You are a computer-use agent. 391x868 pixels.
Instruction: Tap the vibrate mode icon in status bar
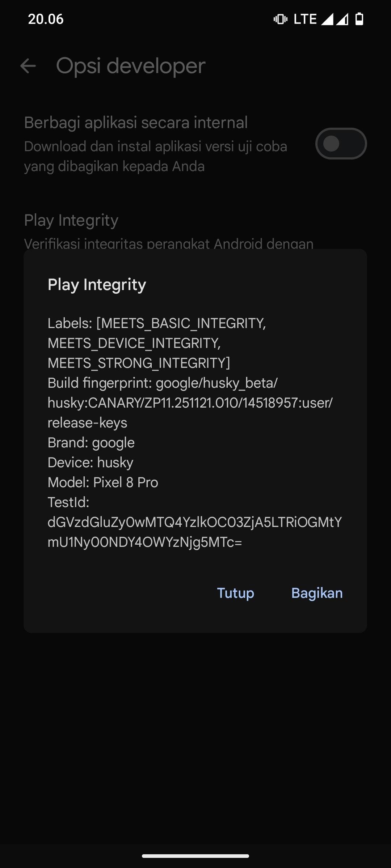point(280,19)
